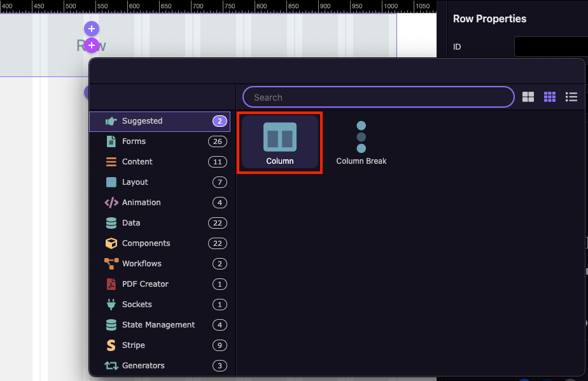Open the Workflows category
Image resolution: width=588 pixels, height=381 pixels.
159,264
